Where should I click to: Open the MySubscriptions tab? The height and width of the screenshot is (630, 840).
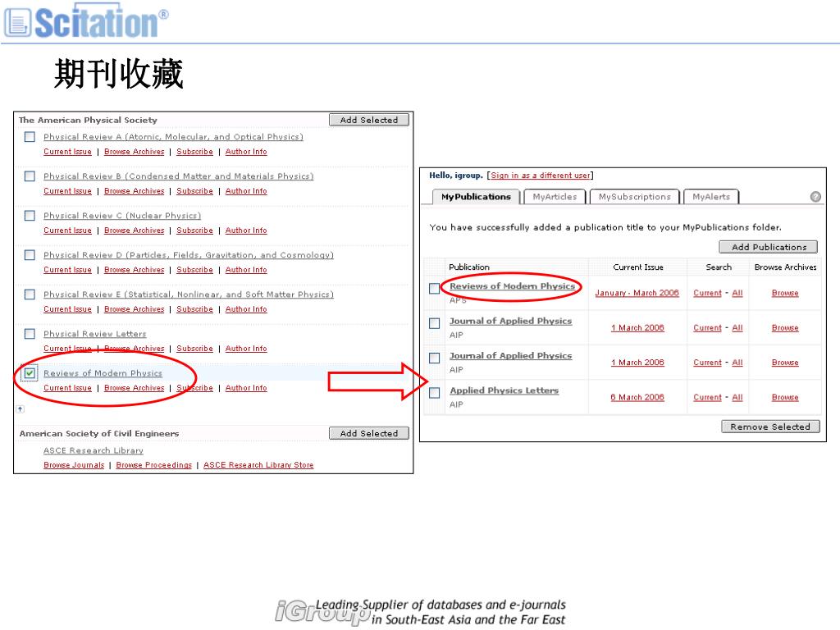coord(634,197)
